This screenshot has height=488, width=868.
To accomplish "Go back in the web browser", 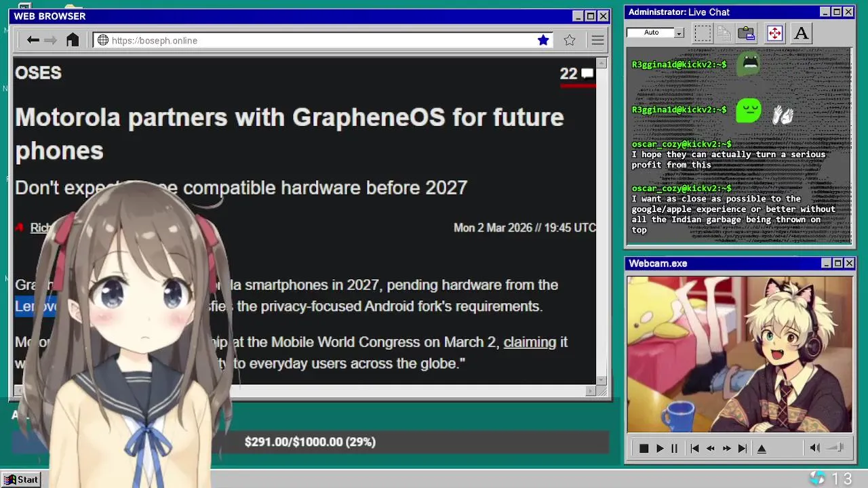I will 33,40.
